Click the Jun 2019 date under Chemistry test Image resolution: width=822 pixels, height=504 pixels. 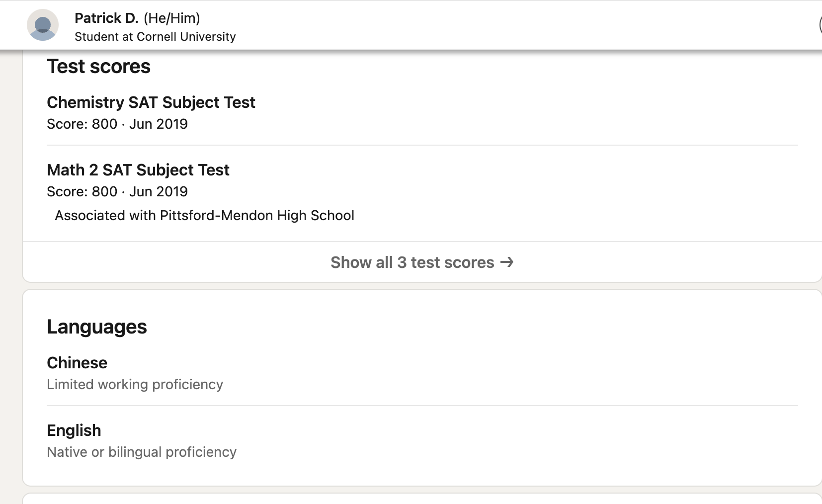(159, 124)
